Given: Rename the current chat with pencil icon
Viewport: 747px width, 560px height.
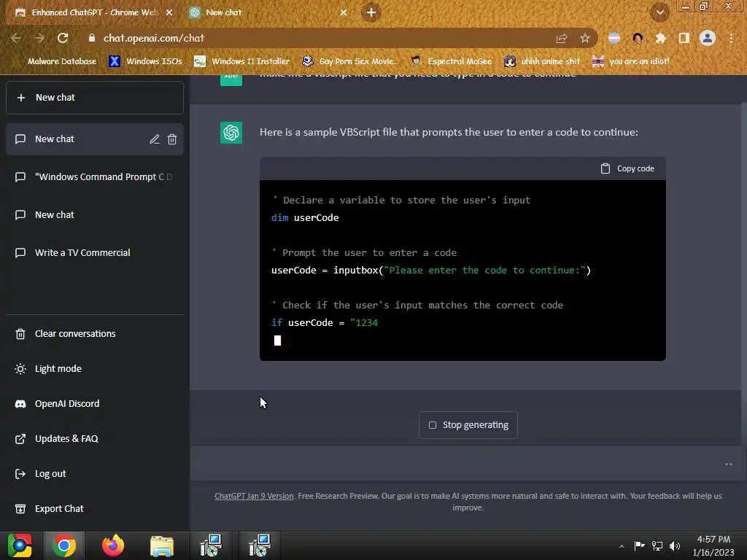Looking at the screenshot, I should pos(155,139).
